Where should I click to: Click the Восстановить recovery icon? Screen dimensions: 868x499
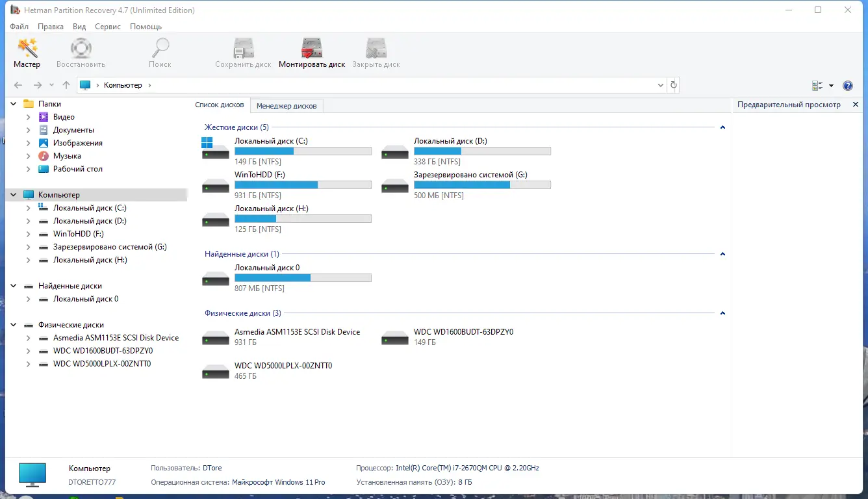coord(81,49)
